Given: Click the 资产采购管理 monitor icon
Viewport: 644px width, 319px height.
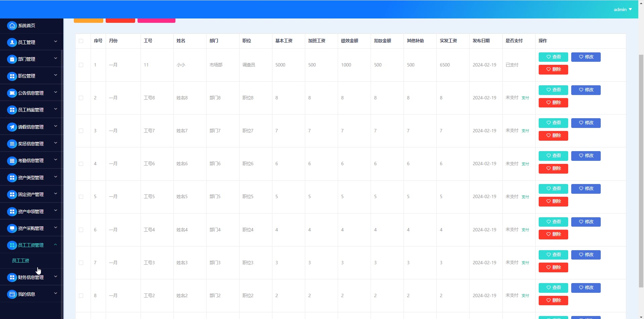Looking at the screenshot, I should click(x=12, y=228).
